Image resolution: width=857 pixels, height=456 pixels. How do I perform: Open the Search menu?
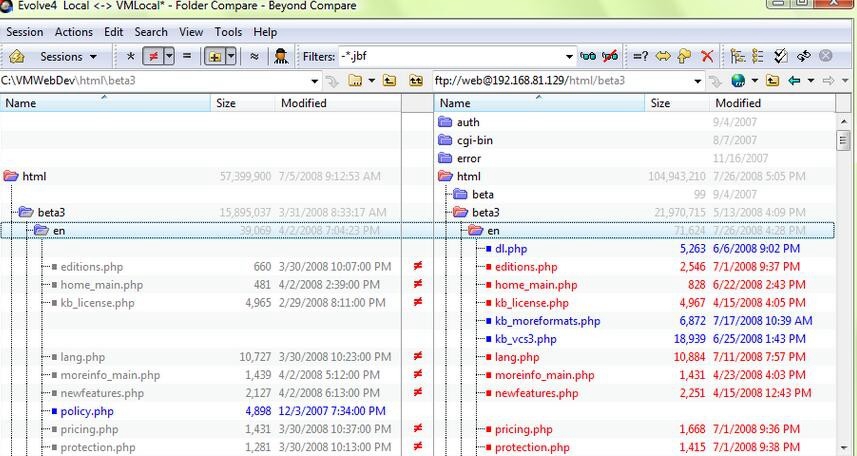click(x=151, y=32)
